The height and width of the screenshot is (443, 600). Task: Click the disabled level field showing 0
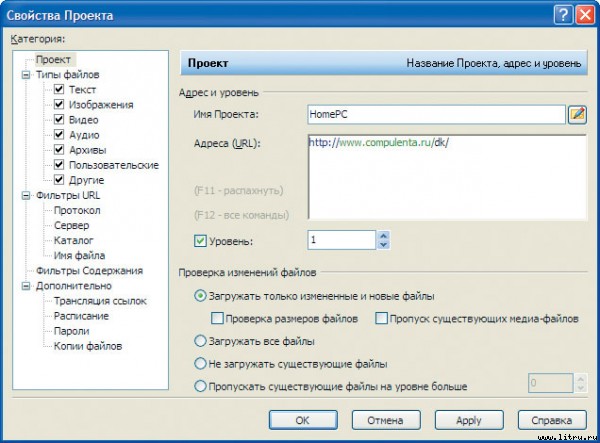point(550,383)
